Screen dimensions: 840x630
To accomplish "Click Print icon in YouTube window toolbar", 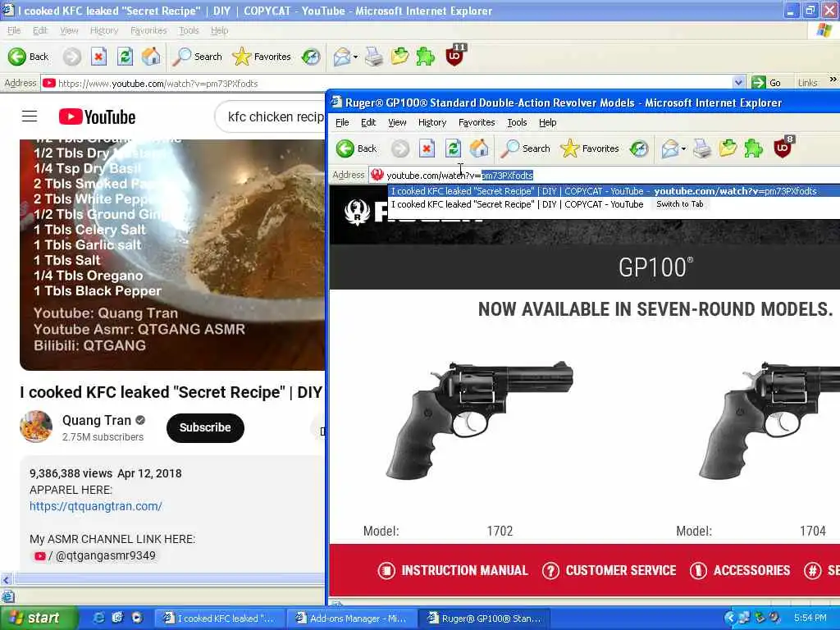I will (x=374, y=57).
